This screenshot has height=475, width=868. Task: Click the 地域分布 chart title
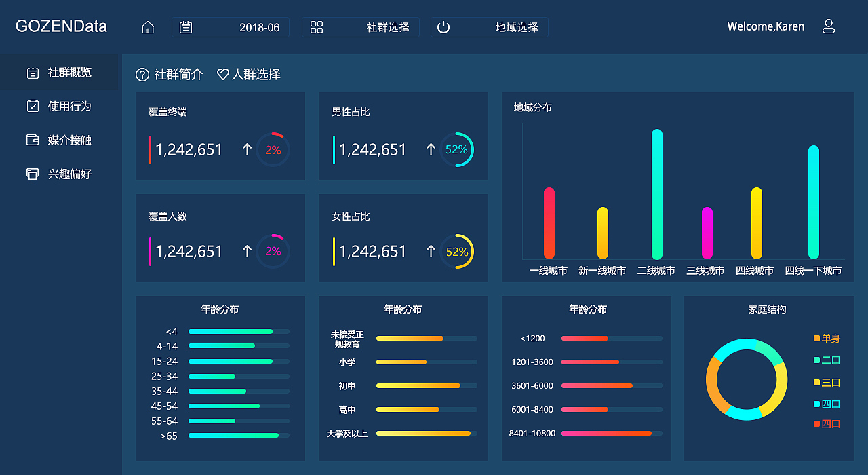(533, 107)
